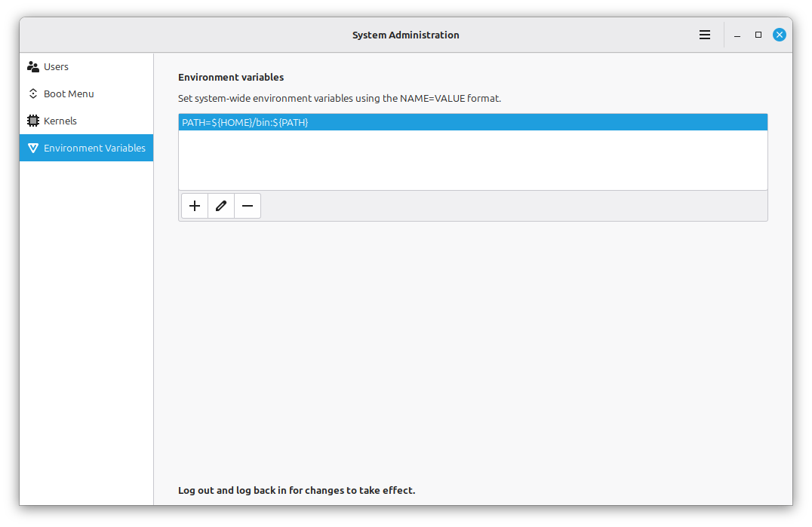Click the System Administration window title
The height and width of the screenshot is (527, 812).
pos(405,35)
